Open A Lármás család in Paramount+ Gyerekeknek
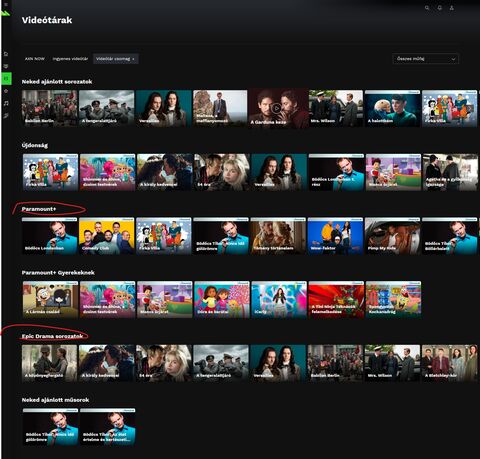Screen dimensions: 480x459 [50, 299]
